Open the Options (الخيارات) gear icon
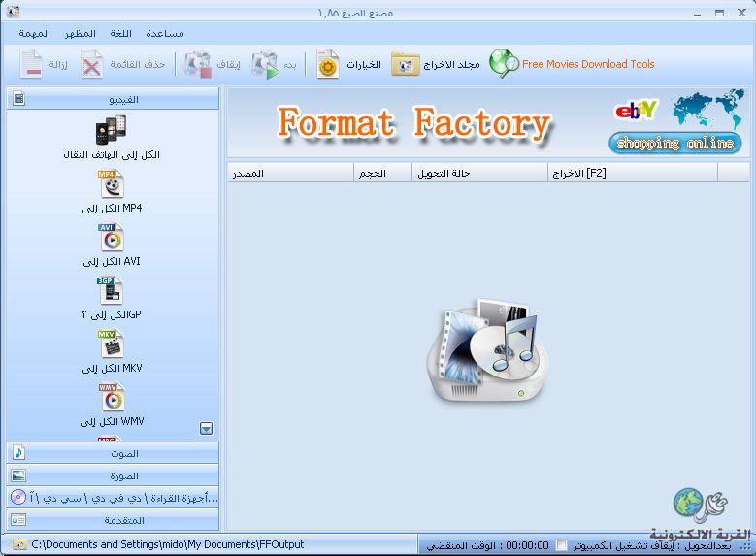The height and width of the screenshot is (556, 756). [327, 64]
